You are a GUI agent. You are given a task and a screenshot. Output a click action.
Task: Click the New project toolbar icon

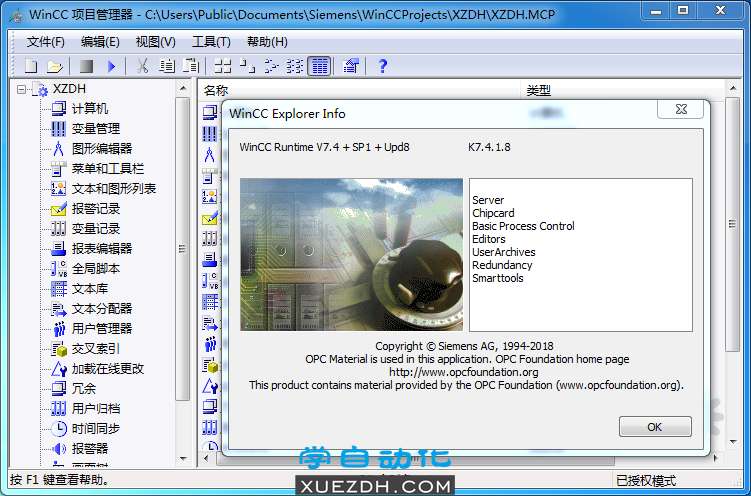pos(31,66)
